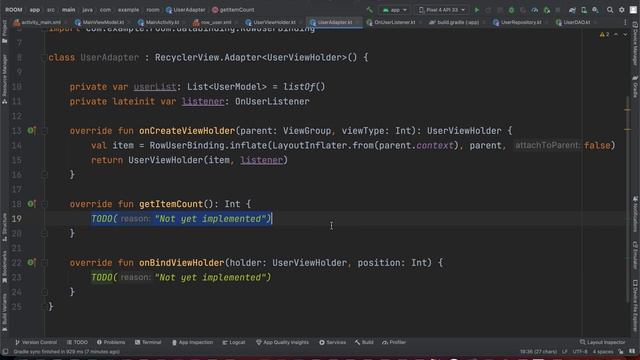Viewport: 640px width, 360px height.
Task: Open the Bookmarks sidebar tool button
Action: tap(4, 267)
